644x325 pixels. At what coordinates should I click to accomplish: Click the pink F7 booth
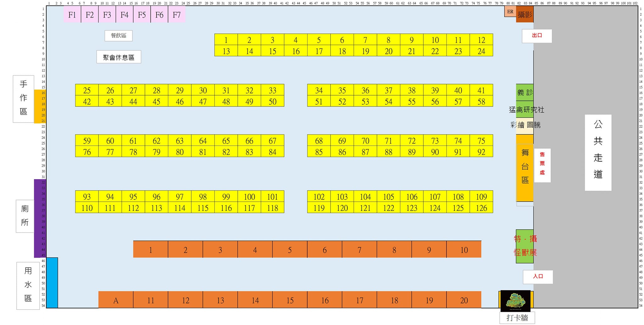[177, 15]
